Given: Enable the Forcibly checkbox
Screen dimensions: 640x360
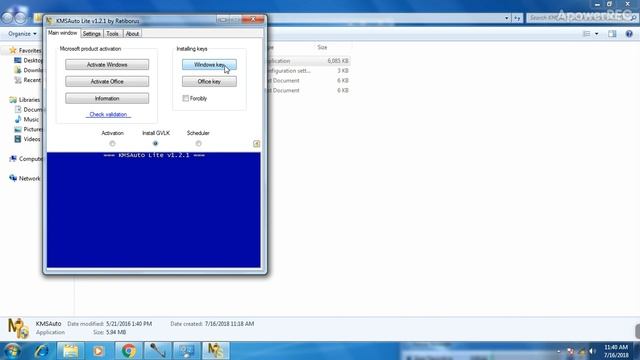Looking at the screenshot, I should [186, 98].
